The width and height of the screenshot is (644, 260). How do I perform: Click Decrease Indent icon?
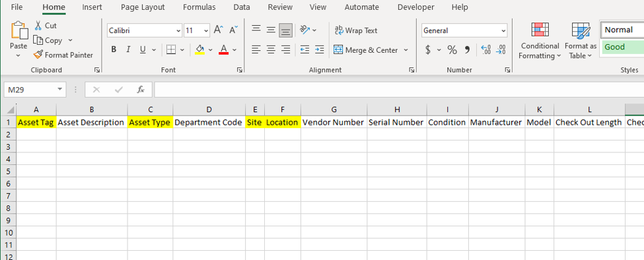[304, 49]
